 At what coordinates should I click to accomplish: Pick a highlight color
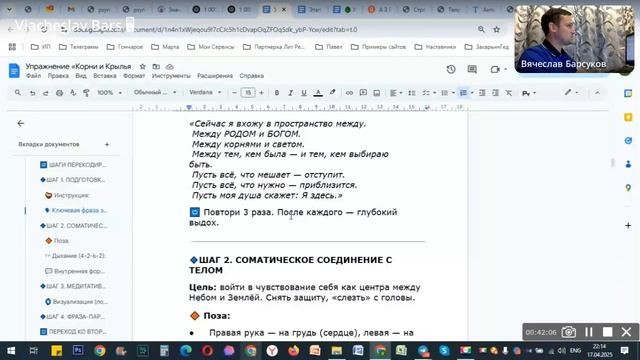click(333, 93)
